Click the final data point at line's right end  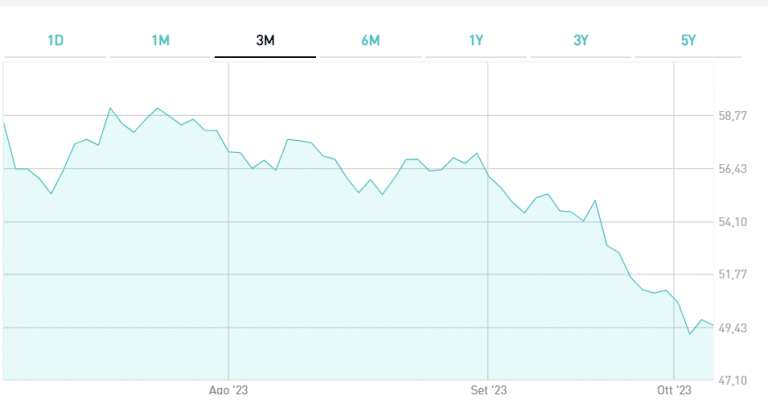click(x=713, y=326)
